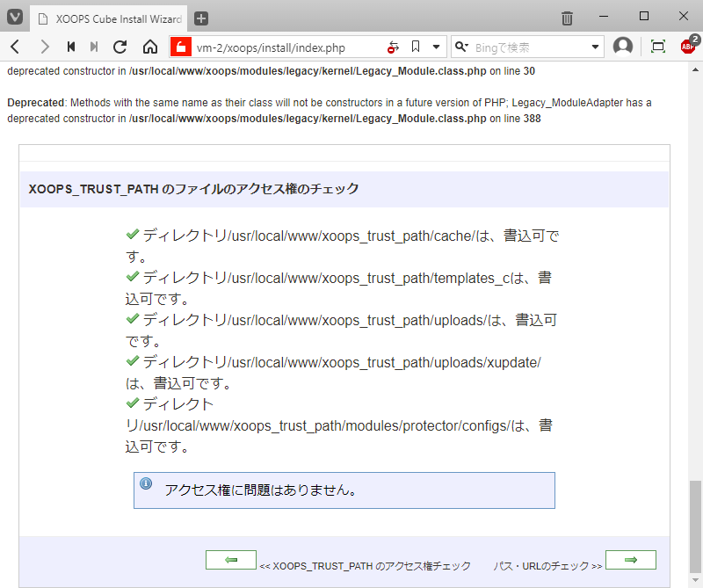
Task: Click the text 'アクセス権に問題はありません。'
Action: coord(261,490)
